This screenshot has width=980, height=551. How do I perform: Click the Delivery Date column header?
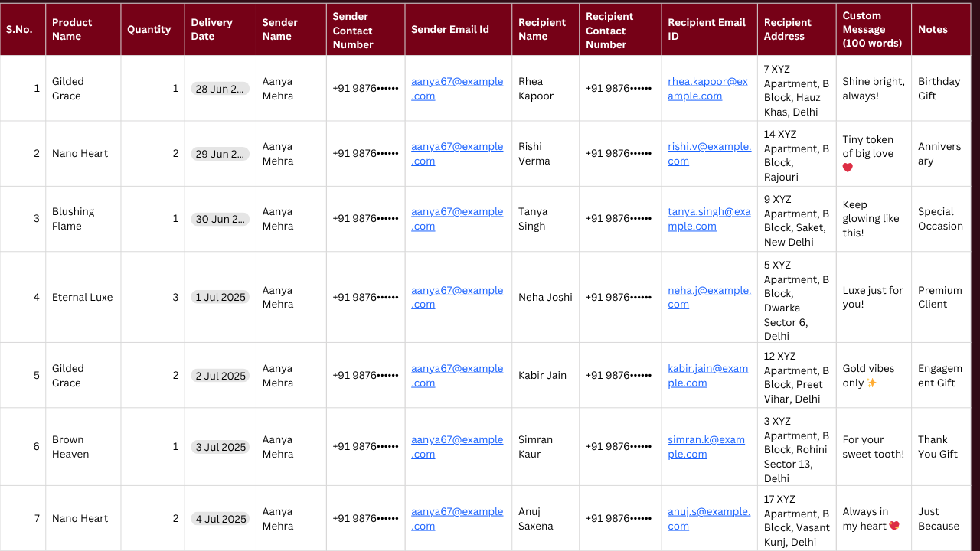pyautogui.click(x=220, y=29)
